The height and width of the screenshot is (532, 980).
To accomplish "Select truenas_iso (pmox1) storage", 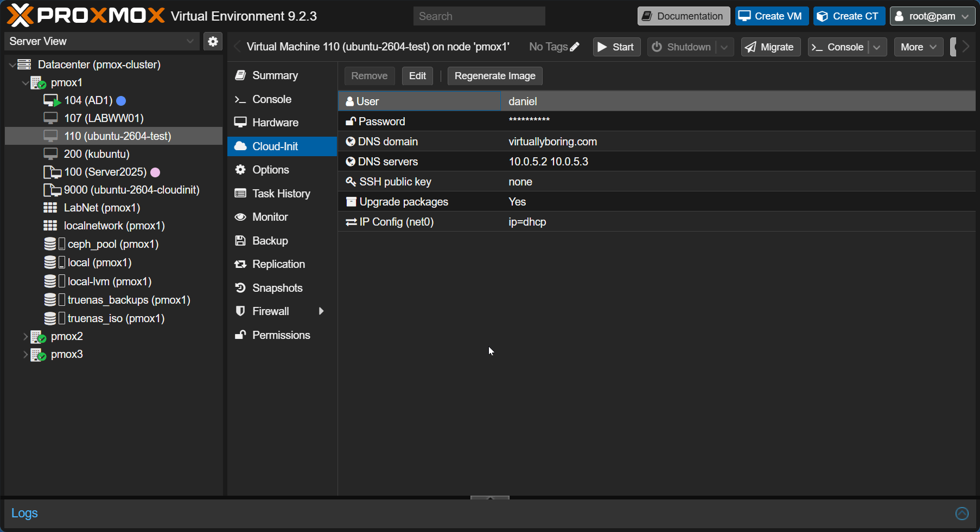I will [x=116, y=318].
